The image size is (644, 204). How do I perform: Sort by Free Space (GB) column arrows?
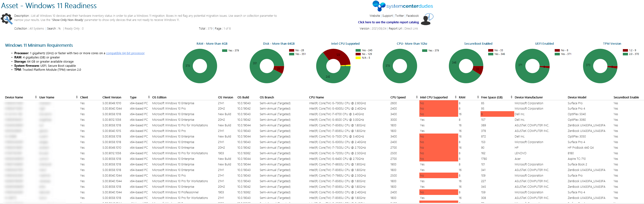click(x=511, y=97)
